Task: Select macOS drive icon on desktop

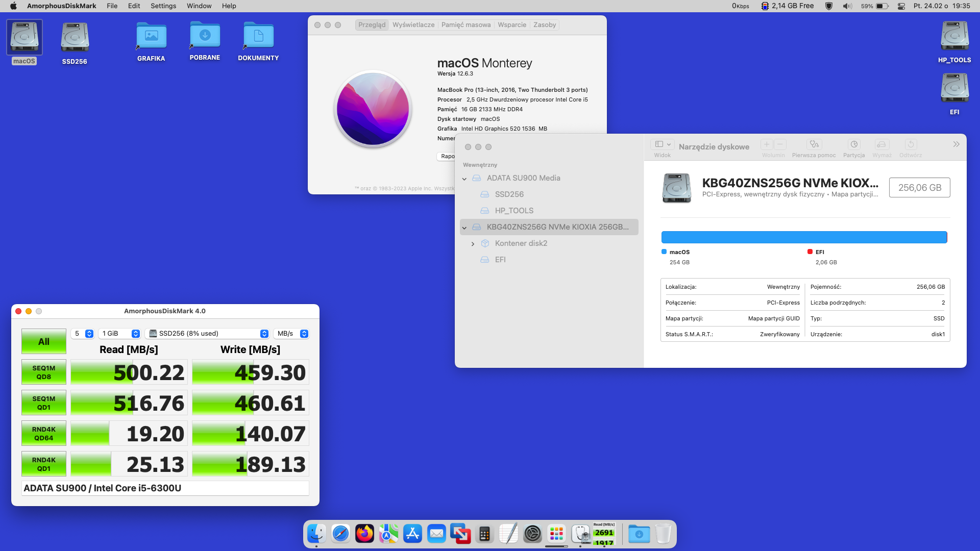Action: [24, 37]
